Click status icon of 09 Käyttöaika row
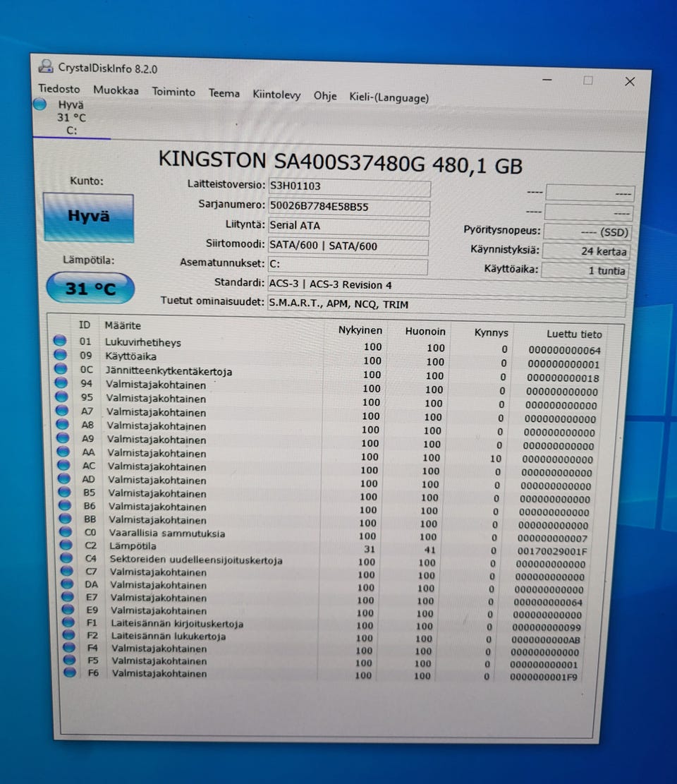The image size is (677, 784). click(61, 354)
